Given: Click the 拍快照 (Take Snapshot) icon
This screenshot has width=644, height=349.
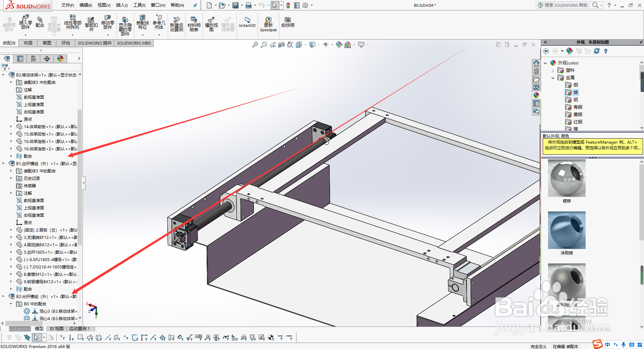Looking at the screenshot, I should (287, 24).
